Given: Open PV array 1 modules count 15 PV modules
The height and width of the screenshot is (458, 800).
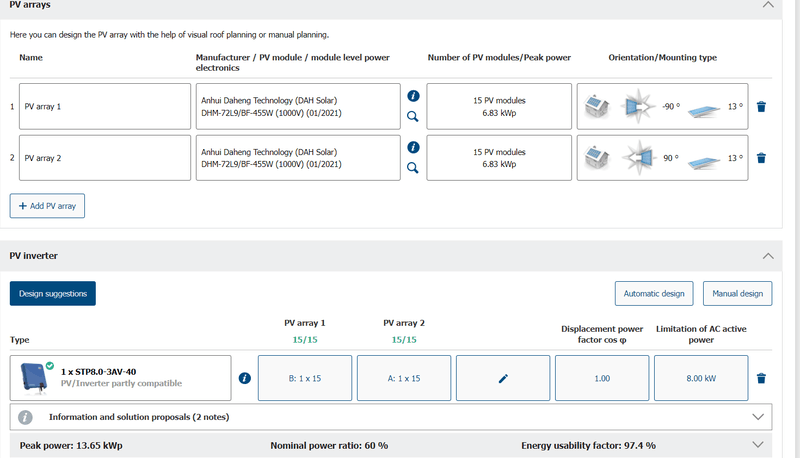Looking at the screenshot, I should [499, 107].
